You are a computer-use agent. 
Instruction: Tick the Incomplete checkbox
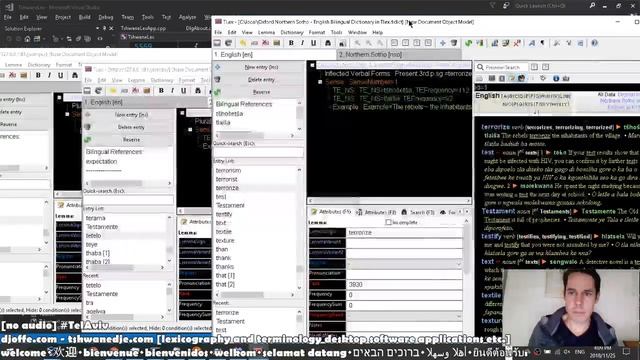(388, 222)
